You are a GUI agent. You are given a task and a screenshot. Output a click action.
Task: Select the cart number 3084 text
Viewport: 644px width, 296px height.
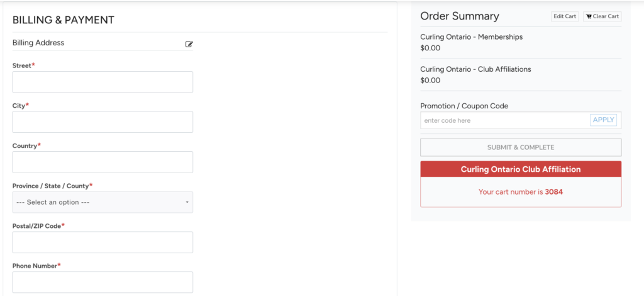553,192
